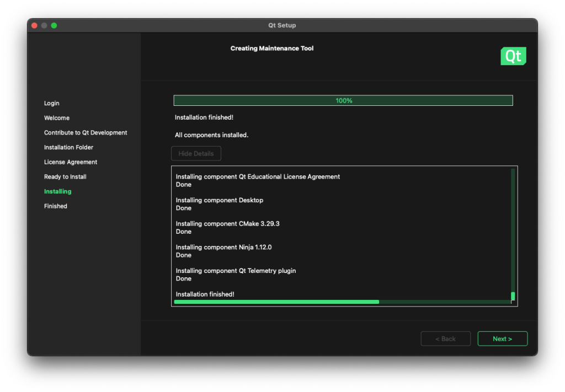This screenshot has height=392, width=565.
Task: Select the Login step in sidebar
Action: [x=52, y=103]
